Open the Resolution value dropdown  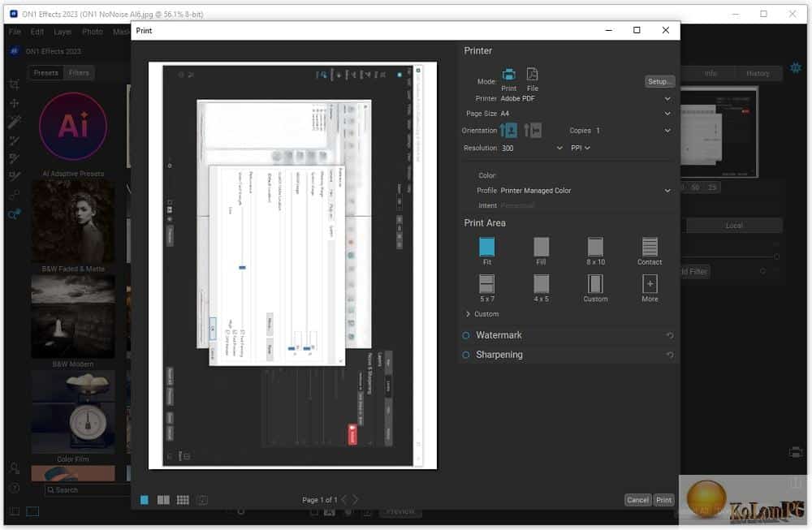pos(532,148)
